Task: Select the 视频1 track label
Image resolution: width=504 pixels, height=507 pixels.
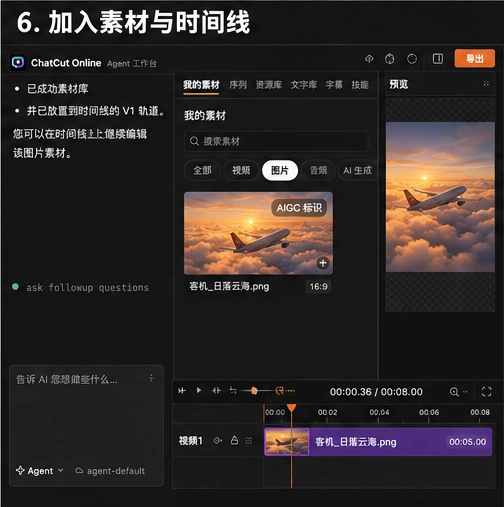Action: (x=191, y=441)
